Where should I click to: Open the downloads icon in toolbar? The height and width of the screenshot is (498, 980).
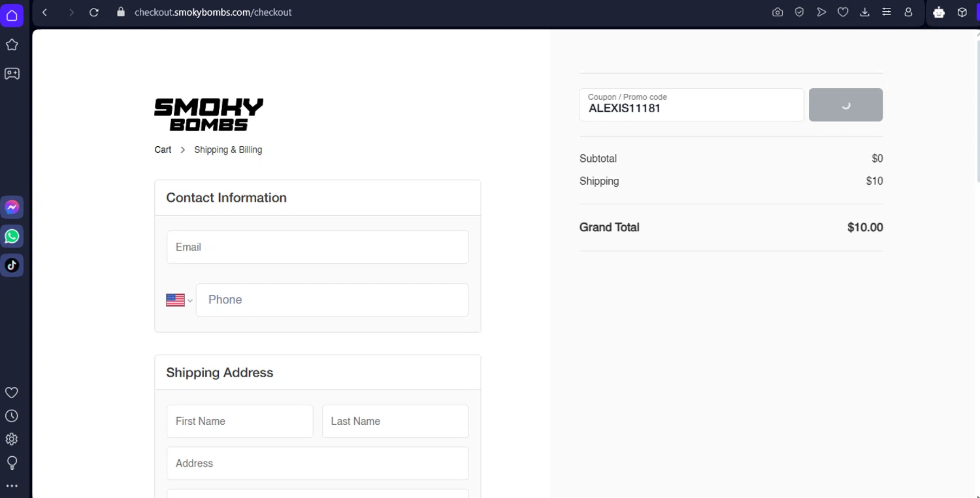(864, 12)
